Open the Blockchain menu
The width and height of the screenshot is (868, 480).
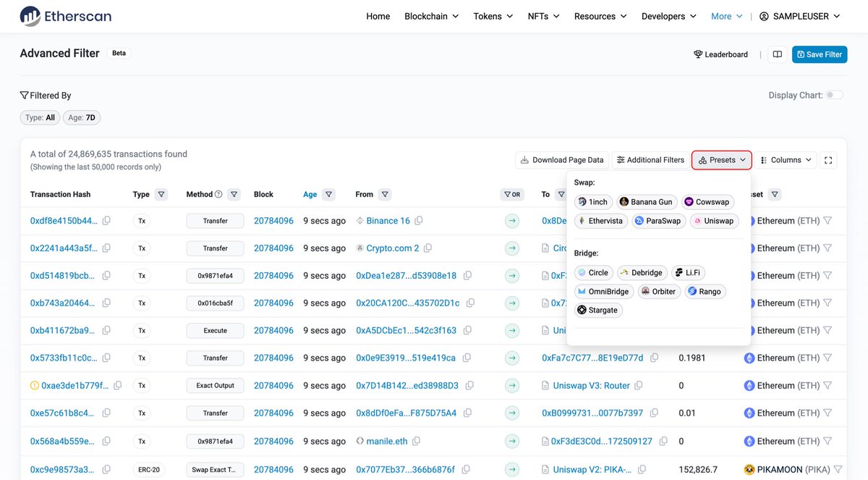tap(430, 16)
